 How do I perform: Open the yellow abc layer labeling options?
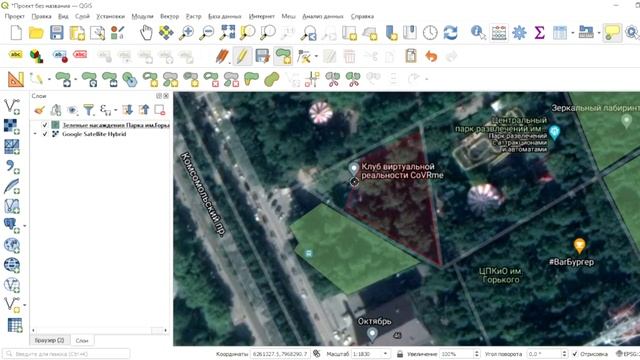[16, 55]
